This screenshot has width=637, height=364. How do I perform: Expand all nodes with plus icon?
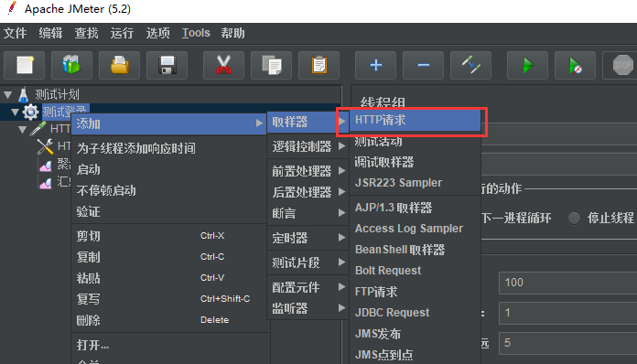point(376,65)
